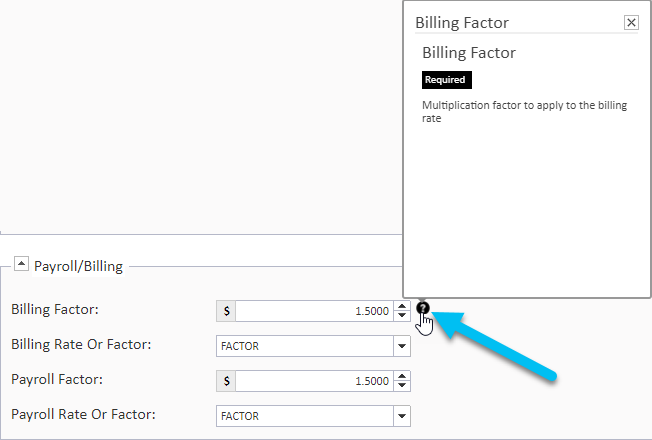Click the Payroll Rate Or Factor FACTOR field
The width and height of the screenshot is (652, 440).
point(305,416)
